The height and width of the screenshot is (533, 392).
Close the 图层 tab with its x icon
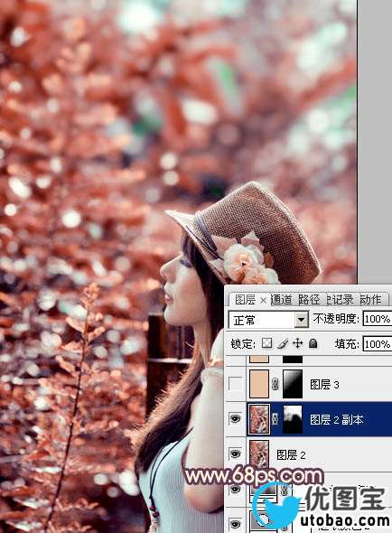263,301
